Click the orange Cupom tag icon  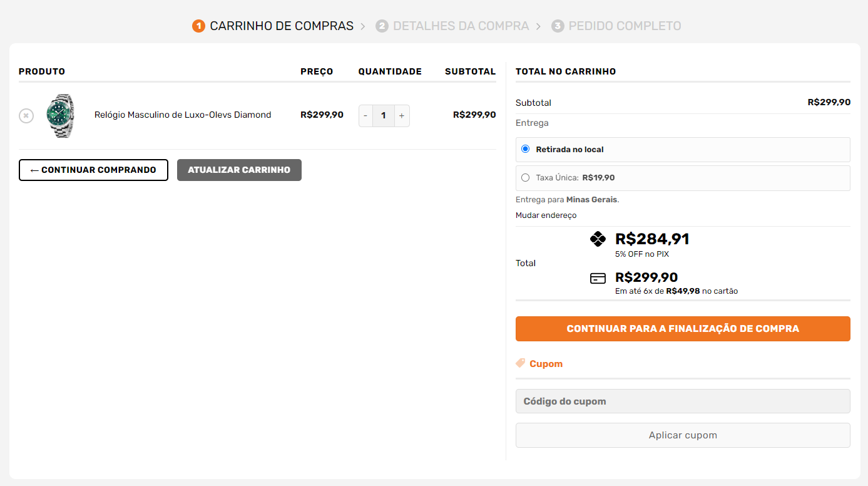click(521, 363)
